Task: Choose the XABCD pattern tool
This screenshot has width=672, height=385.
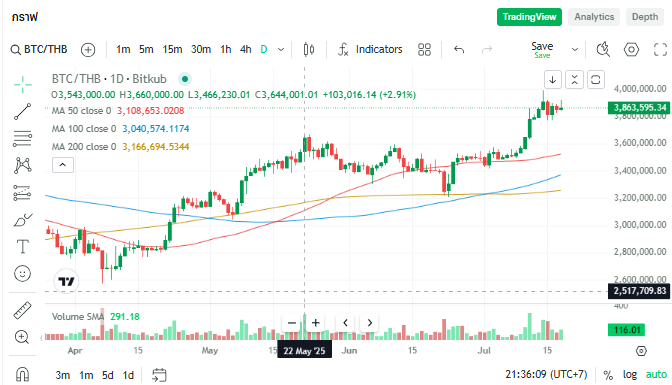Action: [x=22, y=165]
